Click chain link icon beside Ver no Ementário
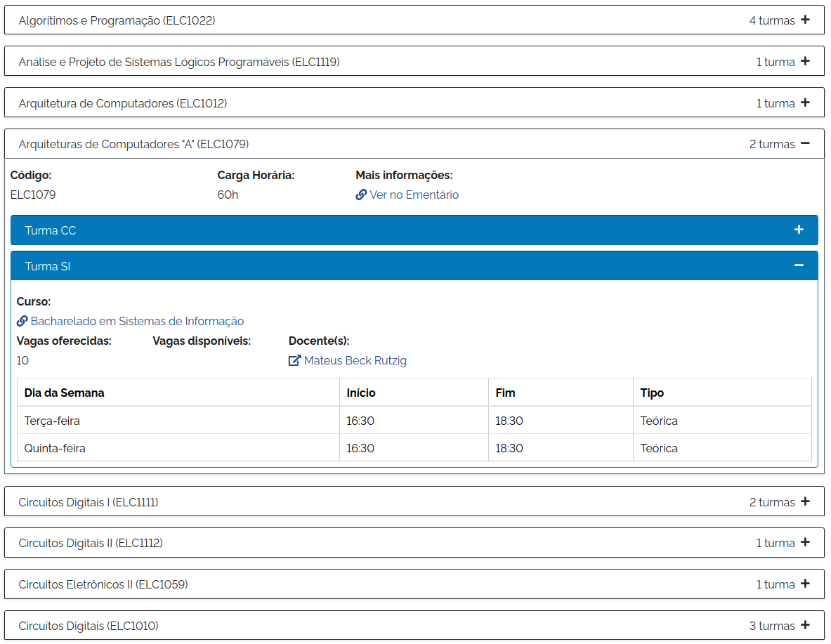Image resolution: width=831 pixels, height=644 pixels. coord(361,195)
